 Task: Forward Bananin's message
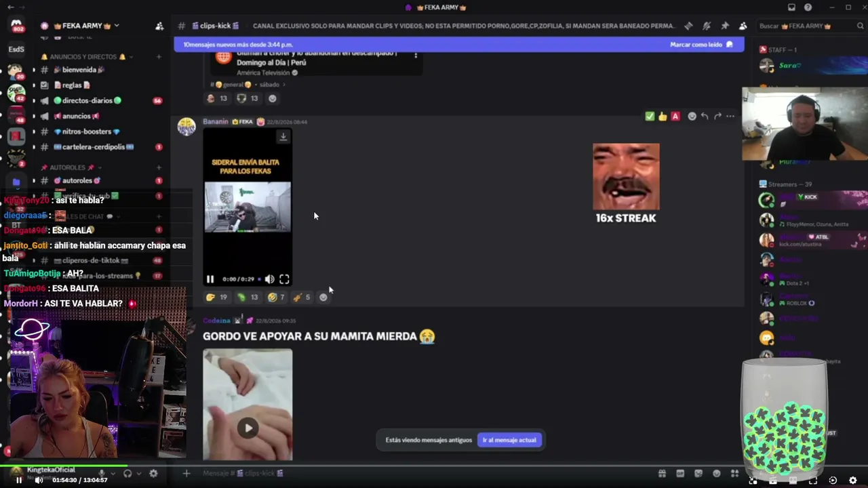tap(717, 117)
